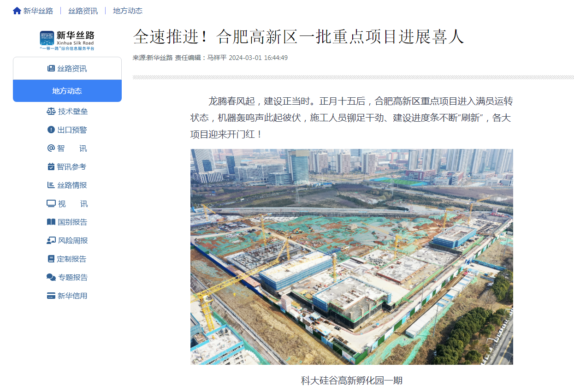Click the exclamation icon for 出口预警
Image resolution: width=574 pixels, height=392 pixels.
click(51, 130)
